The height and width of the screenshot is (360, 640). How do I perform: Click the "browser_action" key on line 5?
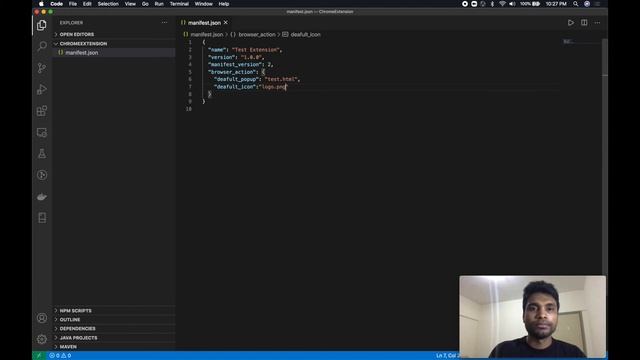click(231, 72)
